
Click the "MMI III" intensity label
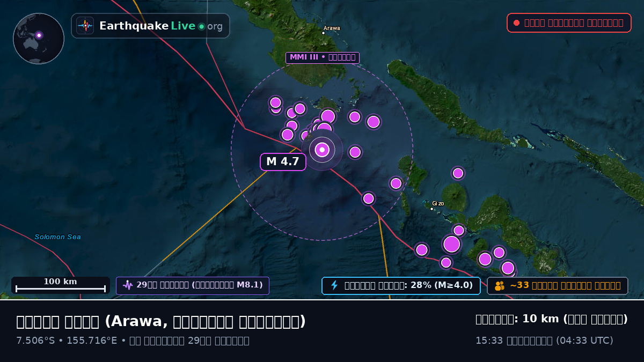click(x=323, y=57)
